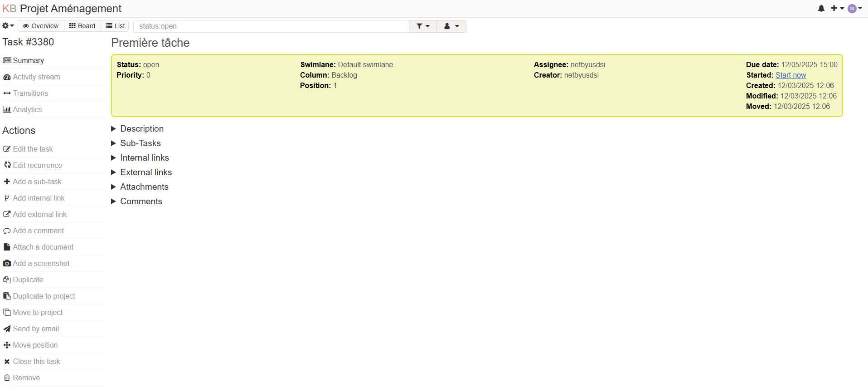Click the Attach a document file icon

point(7,247)
